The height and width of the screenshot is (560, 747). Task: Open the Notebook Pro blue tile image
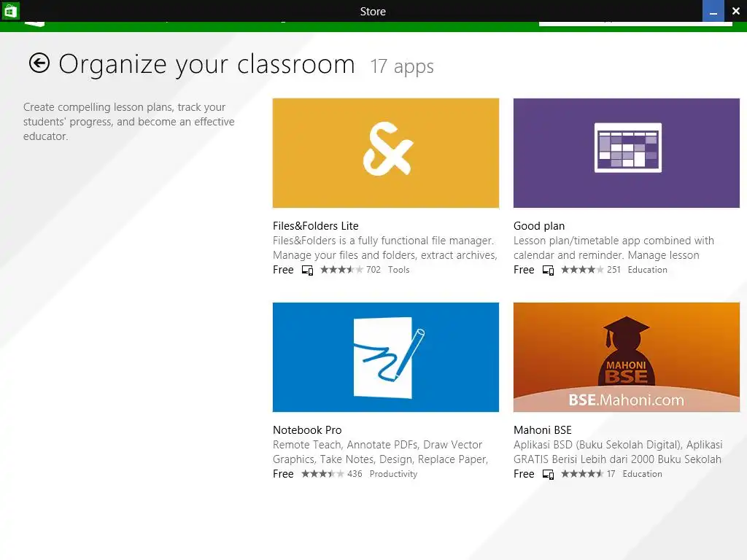point(386,357)
